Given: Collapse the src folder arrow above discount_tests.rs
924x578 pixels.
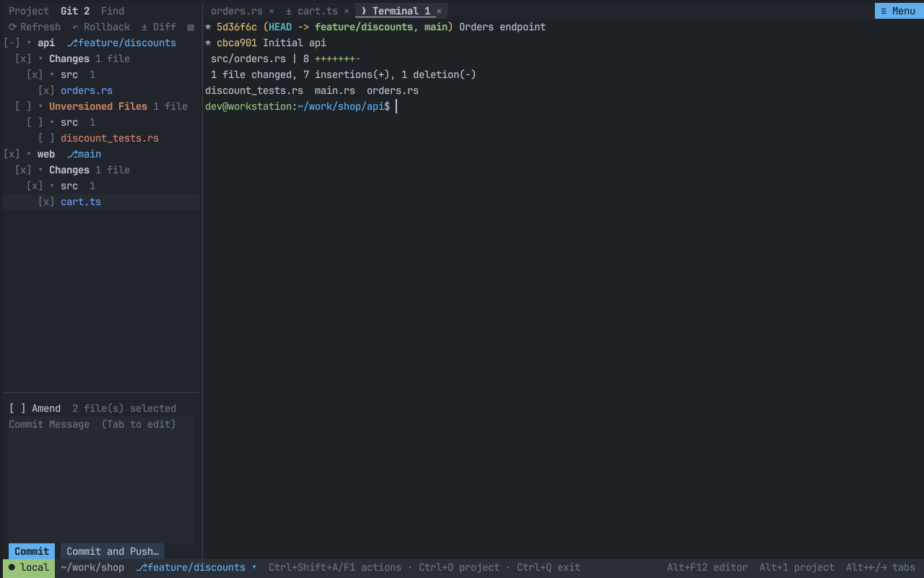Looking at the screenshot, I should (x=52, y=122).
